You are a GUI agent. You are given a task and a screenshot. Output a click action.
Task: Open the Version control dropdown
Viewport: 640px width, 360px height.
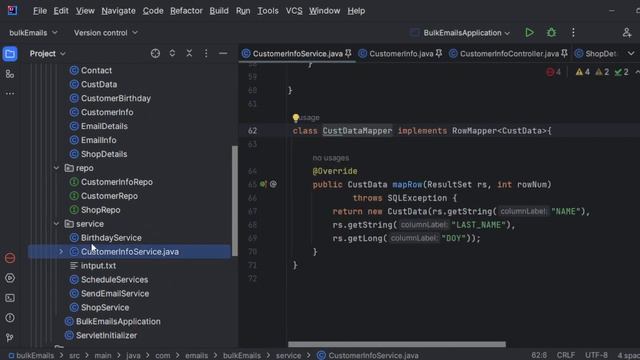point(106,33)
